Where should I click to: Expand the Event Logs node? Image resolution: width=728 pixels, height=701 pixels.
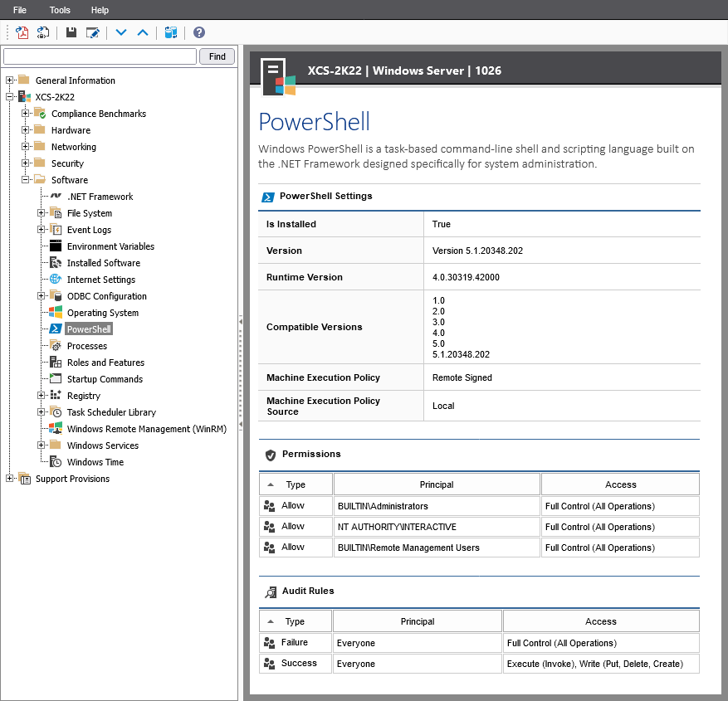coord(41,230)
